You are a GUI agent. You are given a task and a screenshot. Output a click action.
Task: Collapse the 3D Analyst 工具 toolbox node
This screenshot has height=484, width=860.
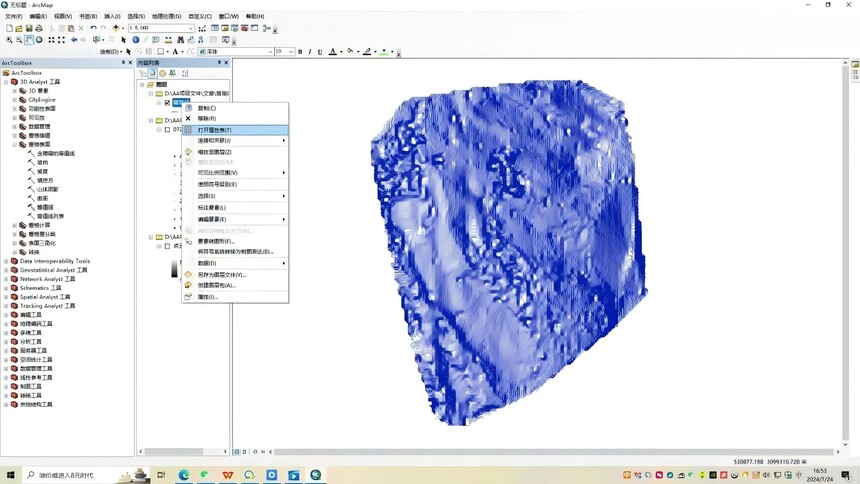click(6, 82)
